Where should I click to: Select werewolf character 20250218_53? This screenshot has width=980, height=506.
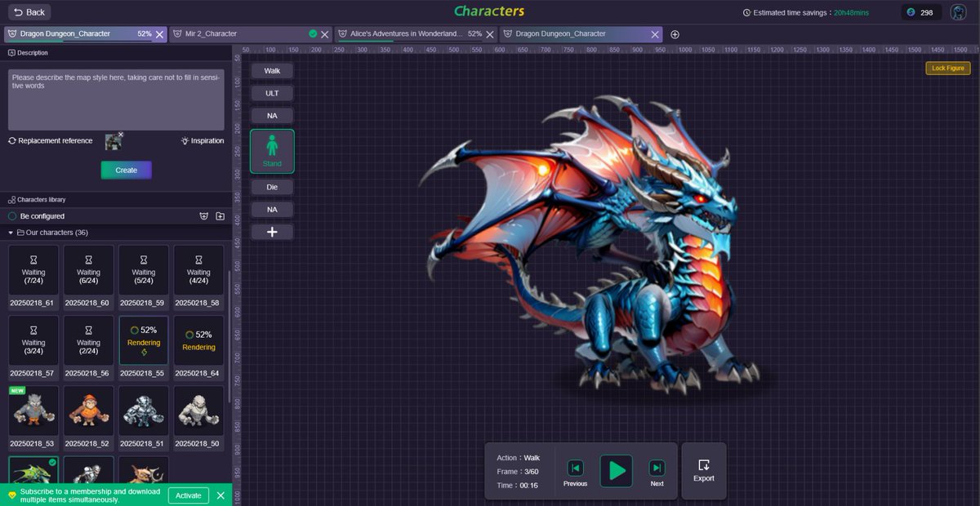tap(33, 416)
